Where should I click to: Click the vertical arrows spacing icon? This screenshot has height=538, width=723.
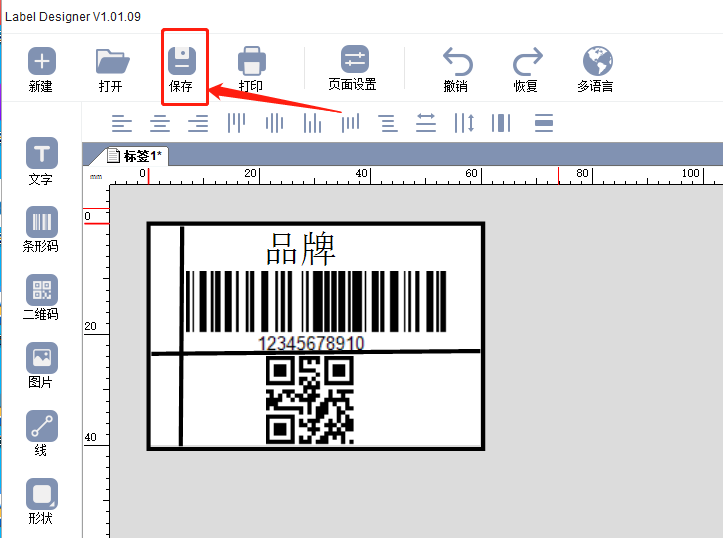[x=464, y=123]
